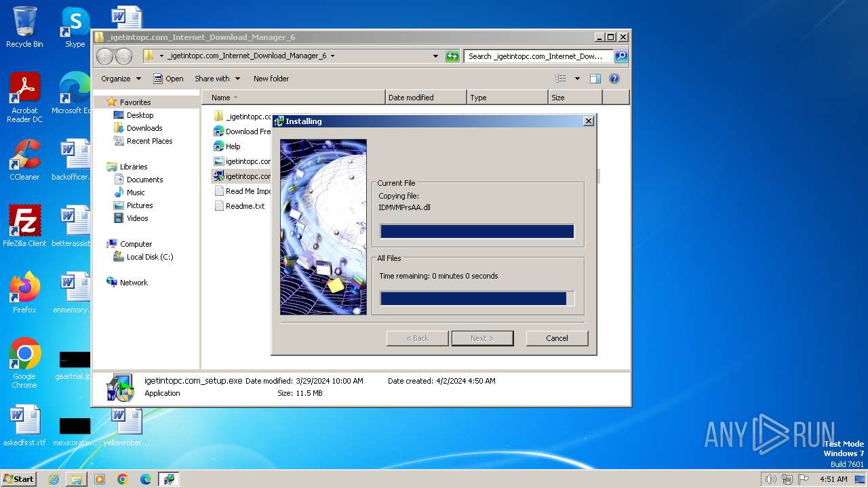Click the Explorer Forward navigation button
Image resolution: width=868 pixels, height=488 pixels.
pos(123,56)
